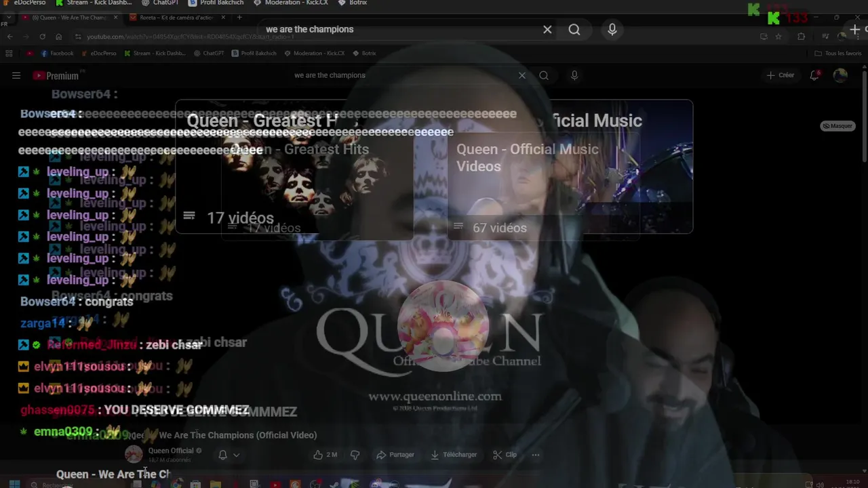
Task: Download the video with Télécharger
Action: 454,455
